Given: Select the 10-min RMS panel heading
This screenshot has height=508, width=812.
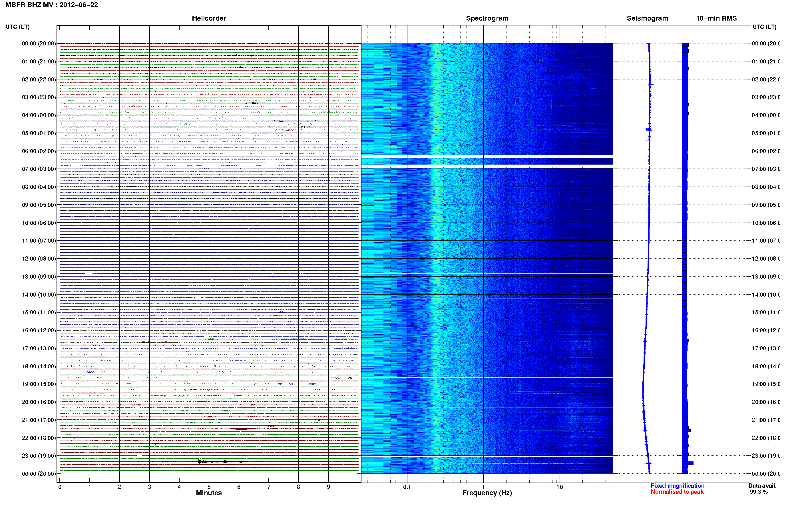Looking at the screenshot, I should click(x=716, y=18).
